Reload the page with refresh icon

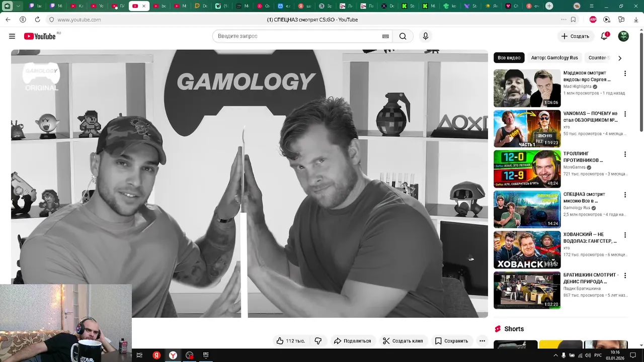pyautogui.click(x=37, y=20)
